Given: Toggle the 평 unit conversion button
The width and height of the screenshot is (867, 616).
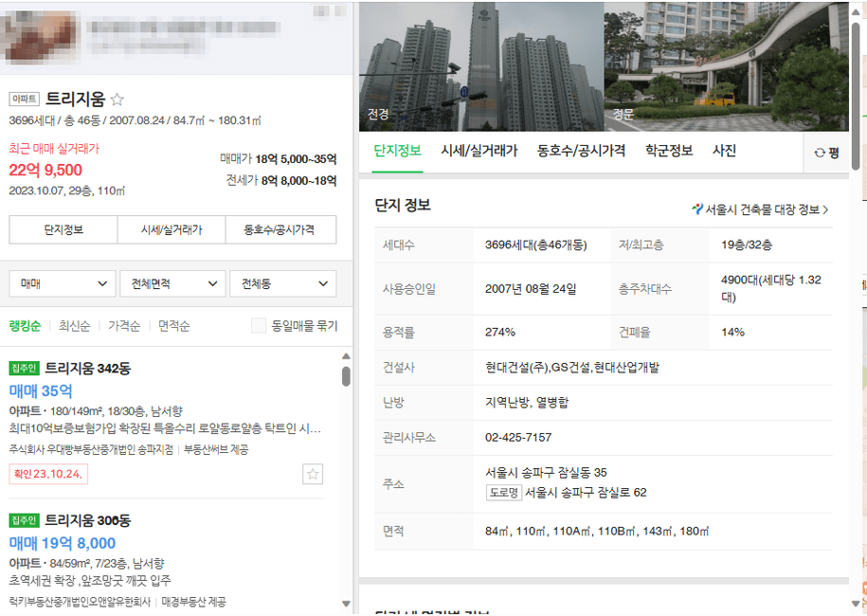Looking at the screenshot, I should click(x=826, y=153).
